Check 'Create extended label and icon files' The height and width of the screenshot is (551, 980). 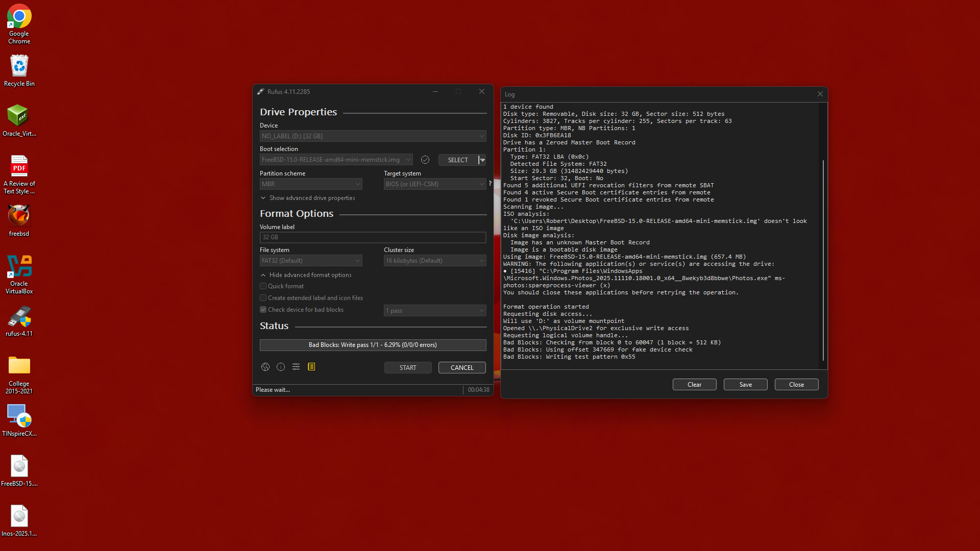point(263,297)
